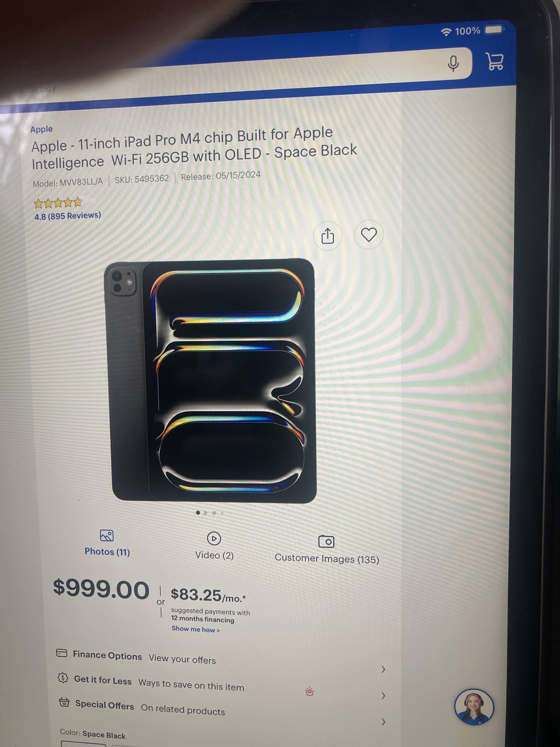Save item with the heart icon
The height and width of the screenshot is (747, 560).
[x=369, y=235]
